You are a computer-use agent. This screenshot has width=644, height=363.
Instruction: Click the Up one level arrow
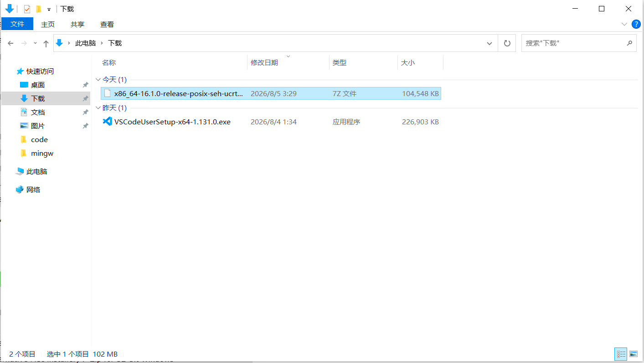[46, 43]
